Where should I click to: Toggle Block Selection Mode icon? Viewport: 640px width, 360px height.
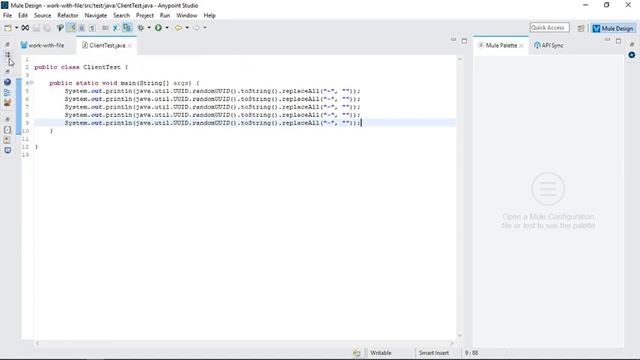point(82,28)
